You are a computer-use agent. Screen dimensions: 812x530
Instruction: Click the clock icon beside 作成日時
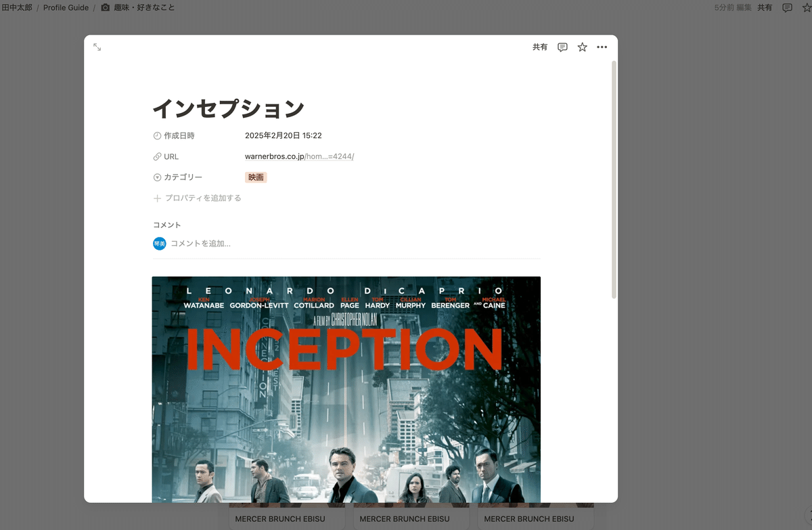157,135
